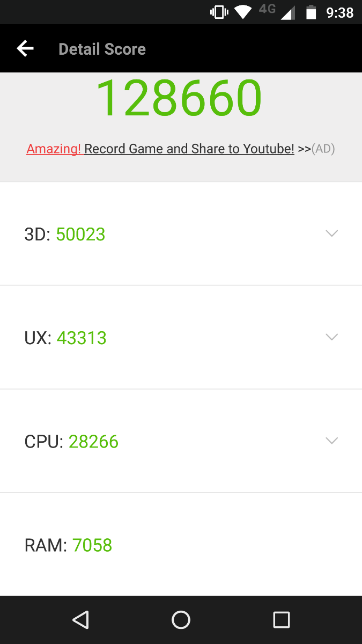Screen dimensions: 362x644
Task: Open recent apps square button
Action: (x=281, y=620)
